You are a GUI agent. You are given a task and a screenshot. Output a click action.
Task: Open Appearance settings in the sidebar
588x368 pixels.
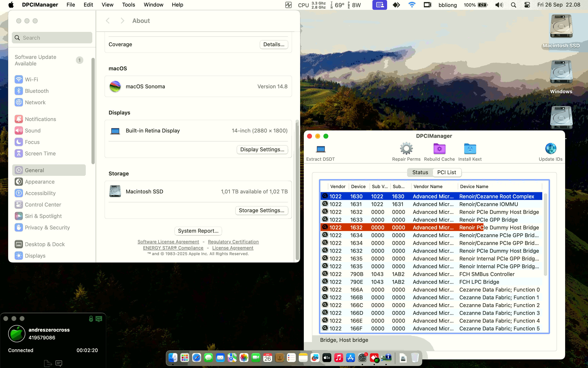(x=49, y=182)
